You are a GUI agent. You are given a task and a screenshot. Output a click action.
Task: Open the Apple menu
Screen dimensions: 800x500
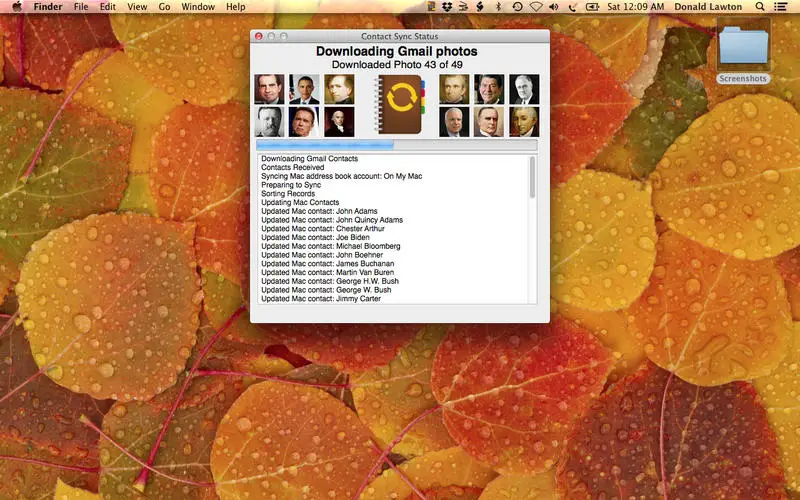tap(17, 7)
